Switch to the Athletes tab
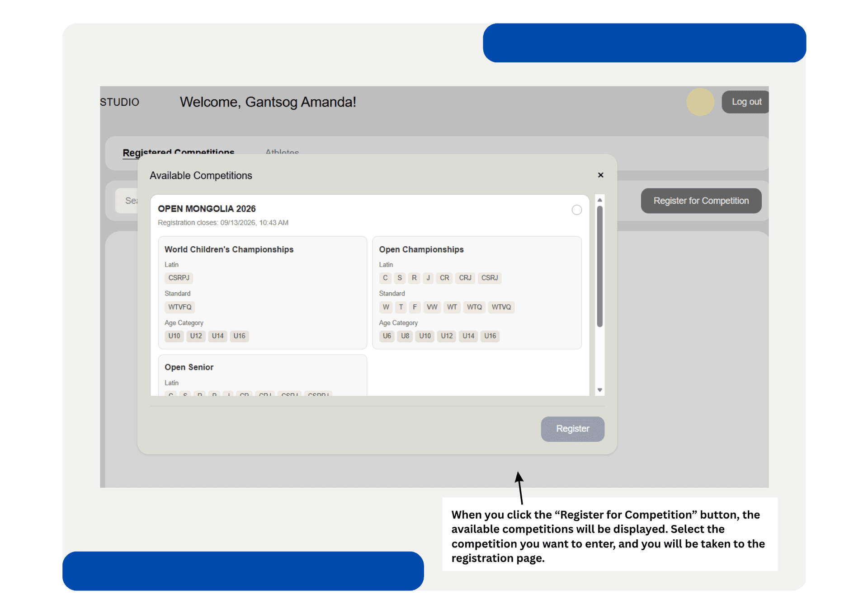Image resolution: width=868 pixels, height=613 pixels. pyautogui.click(x=282, y=152)
